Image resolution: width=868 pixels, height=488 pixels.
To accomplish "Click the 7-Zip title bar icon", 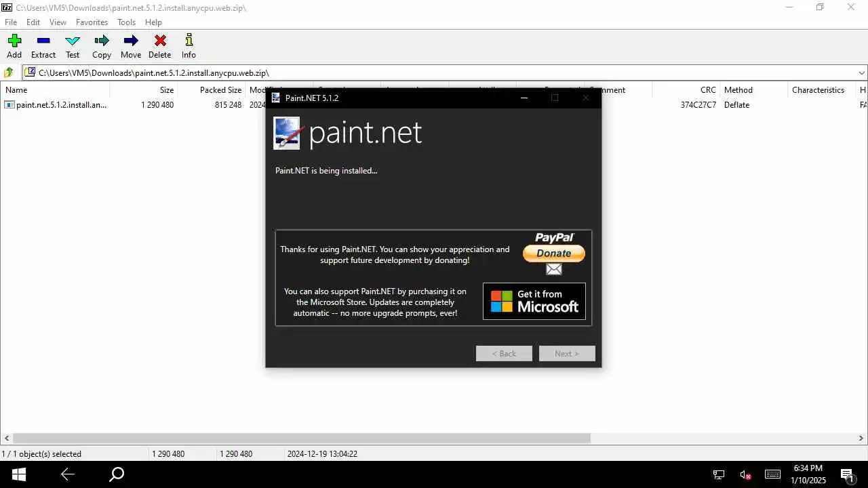I will (7, 7).
